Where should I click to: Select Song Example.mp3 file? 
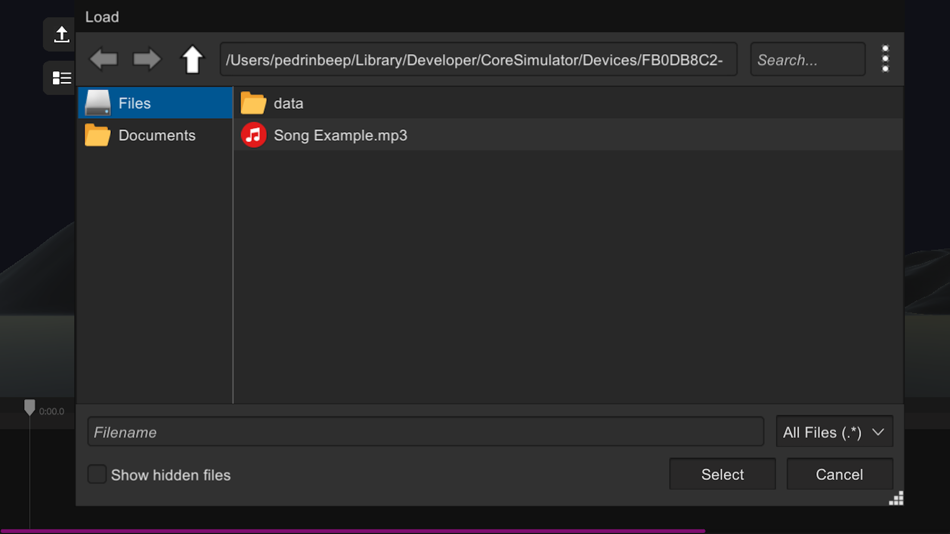click(x=568, y=135)
